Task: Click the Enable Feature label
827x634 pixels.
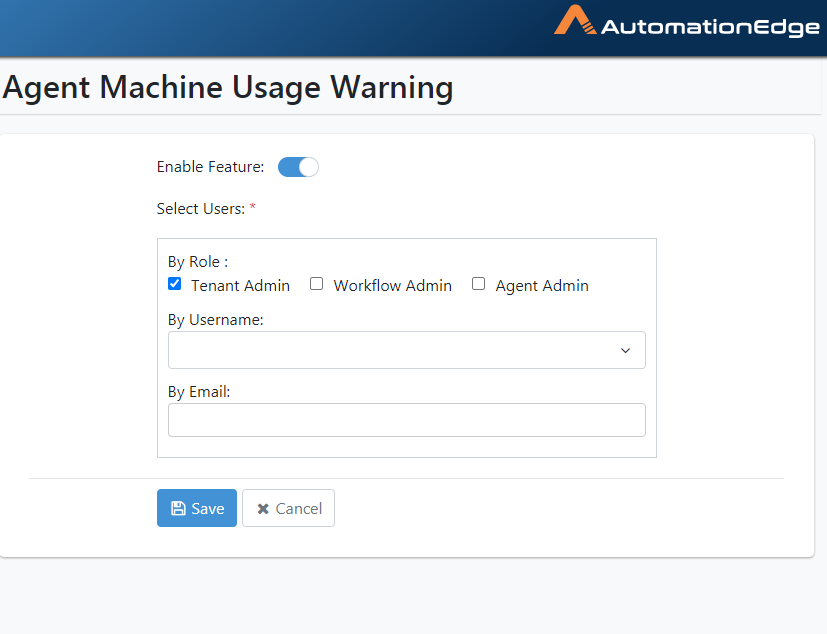Action: point(210,167)
